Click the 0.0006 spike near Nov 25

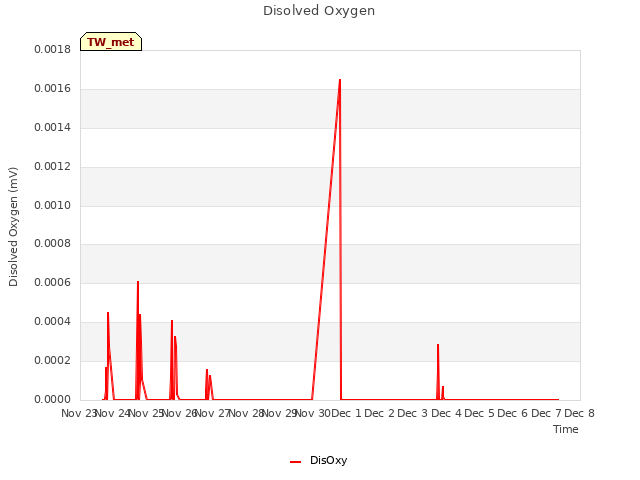pos(138,282)
